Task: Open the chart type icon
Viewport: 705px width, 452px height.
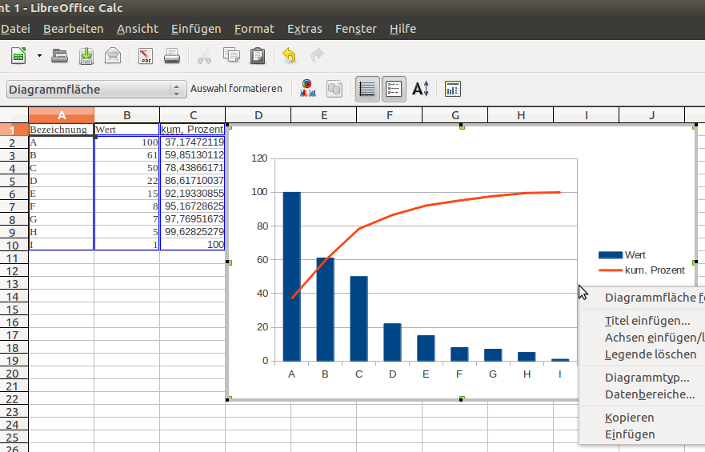Action: 310,89
